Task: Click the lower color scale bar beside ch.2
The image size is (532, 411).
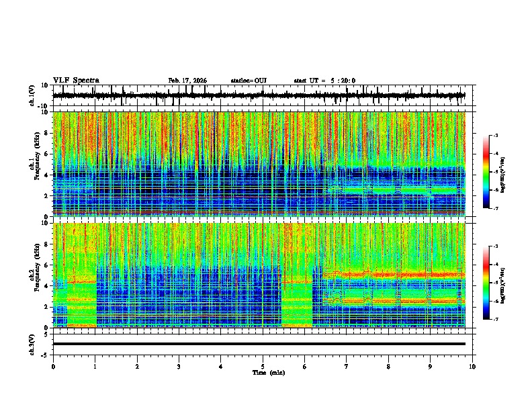Action: pos(486,283)
